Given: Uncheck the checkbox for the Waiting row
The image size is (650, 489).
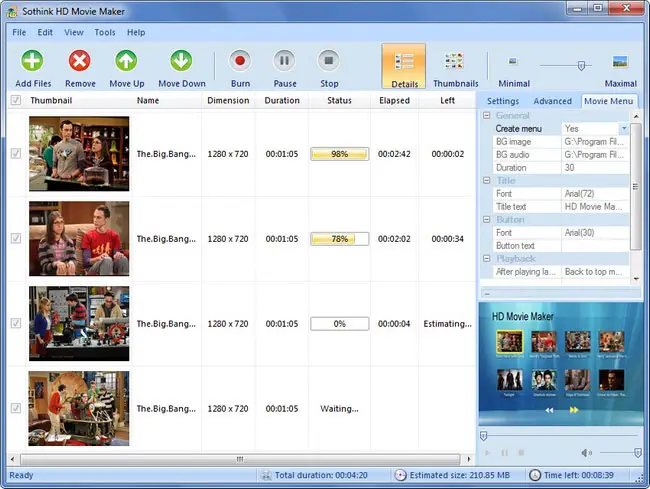Looking at the screenshot, I should pyautogui.click(x=16, y=408).
